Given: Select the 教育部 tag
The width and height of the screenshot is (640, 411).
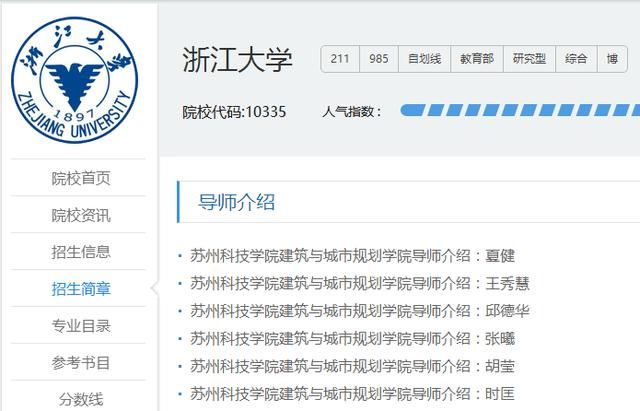Looking at the screenshot, I should pos(477,59).
